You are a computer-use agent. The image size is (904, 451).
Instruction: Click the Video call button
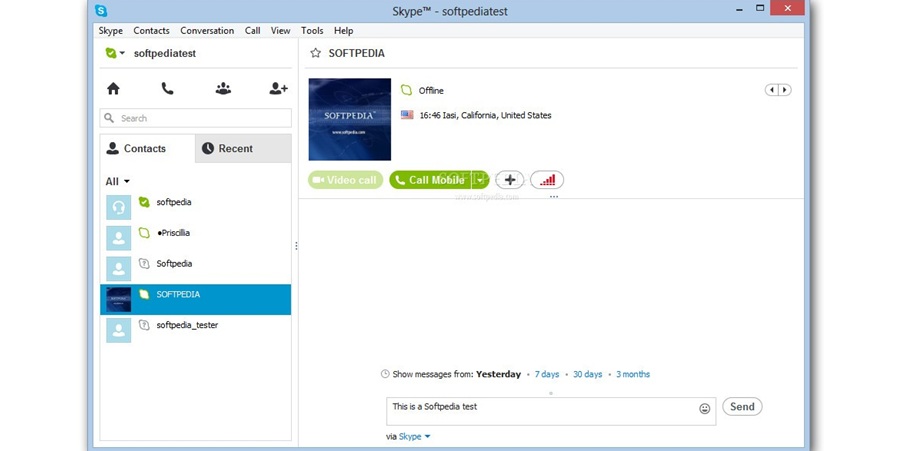coord(345,180)
